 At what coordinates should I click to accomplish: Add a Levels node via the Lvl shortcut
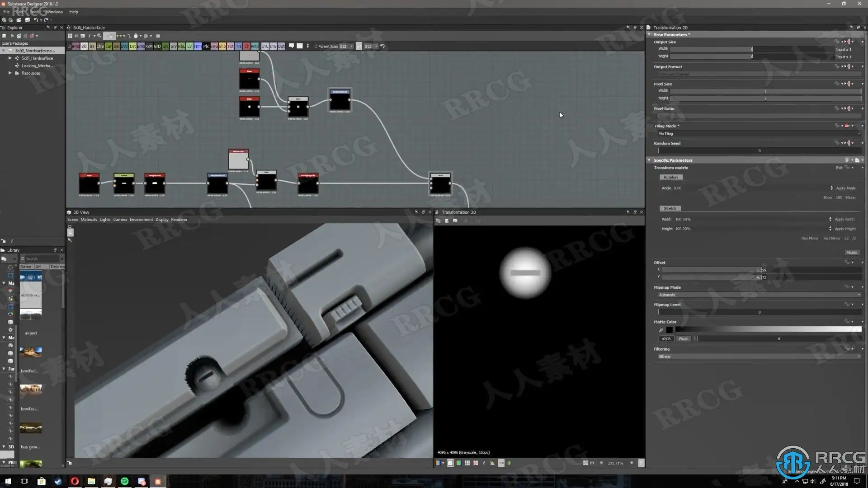tap(190, 46)
